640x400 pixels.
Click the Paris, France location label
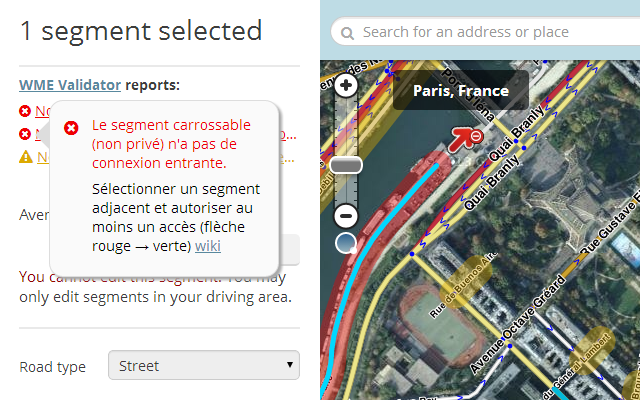click(461, 90)
